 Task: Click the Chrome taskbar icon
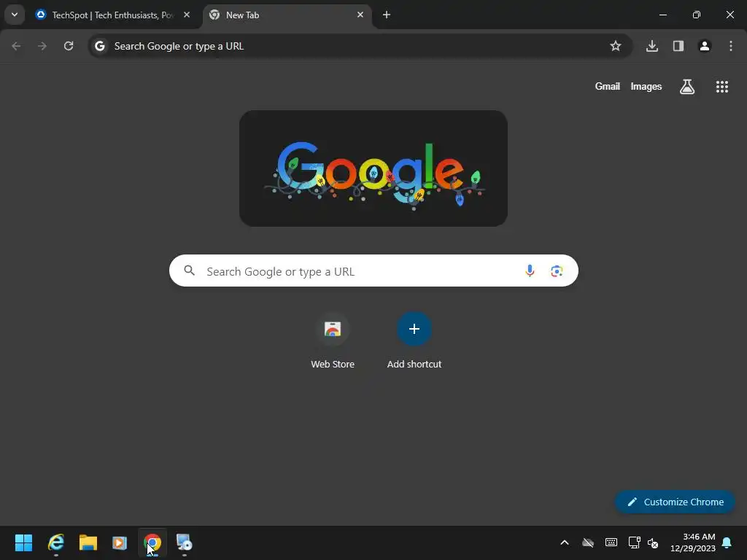(152, 542)
